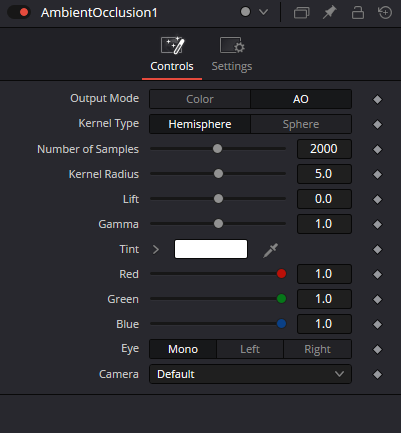Click the Gamma value field
Image resolution: width=401 pixels, height=433 pixels.
click(324, 224)
